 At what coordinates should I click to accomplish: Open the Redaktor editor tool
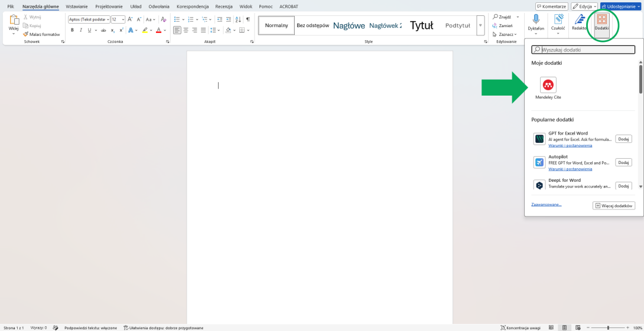point(580,19)
